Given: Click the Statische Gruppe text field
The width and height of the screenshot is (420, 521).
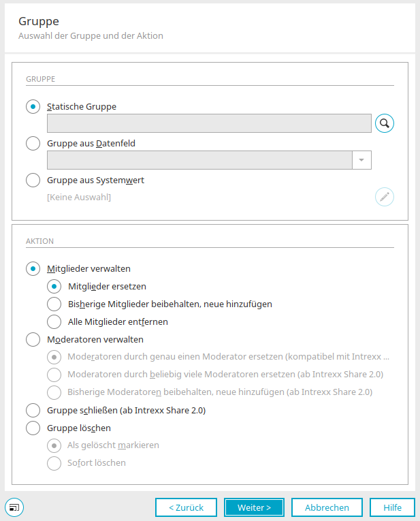Looking at the screenshot, I should click(x=209, y=123).
